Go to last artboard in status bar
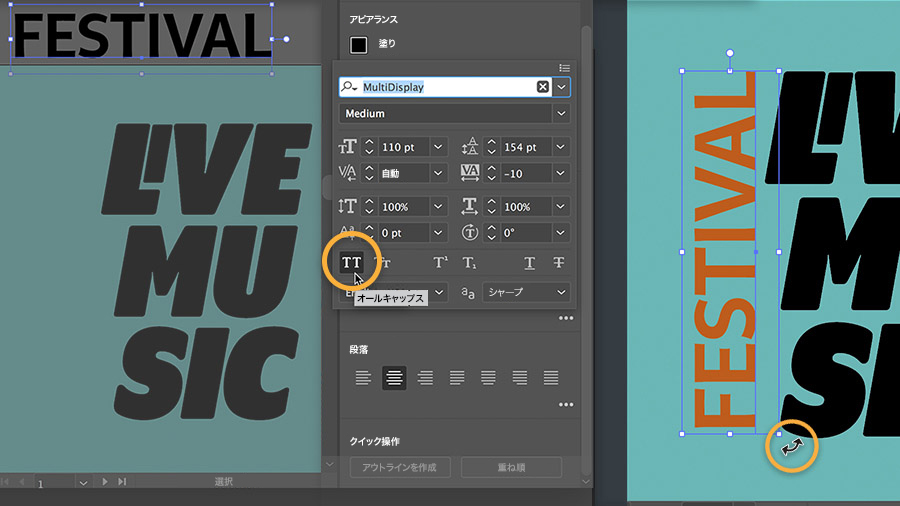 point(122,482)
